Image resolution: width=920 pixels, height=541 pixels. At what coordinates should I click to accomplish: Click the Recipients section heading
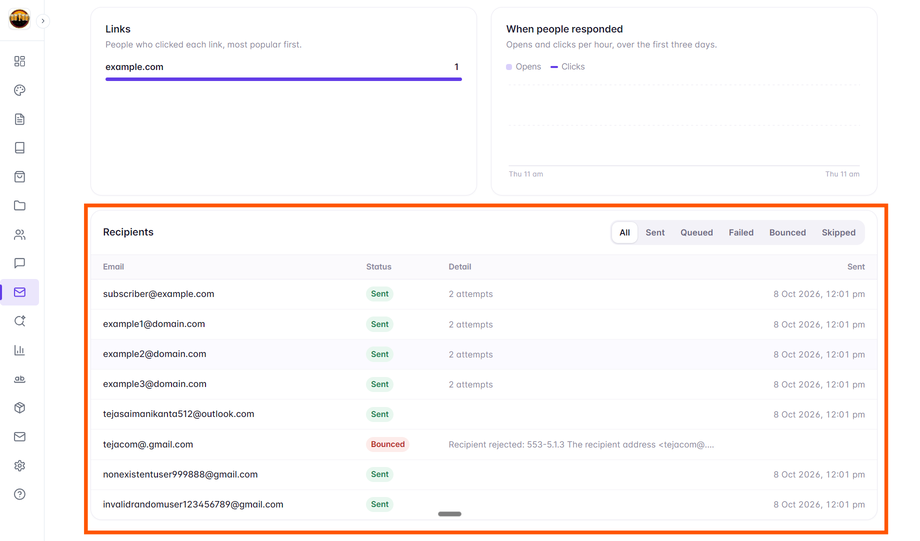(x=128, y=232)
